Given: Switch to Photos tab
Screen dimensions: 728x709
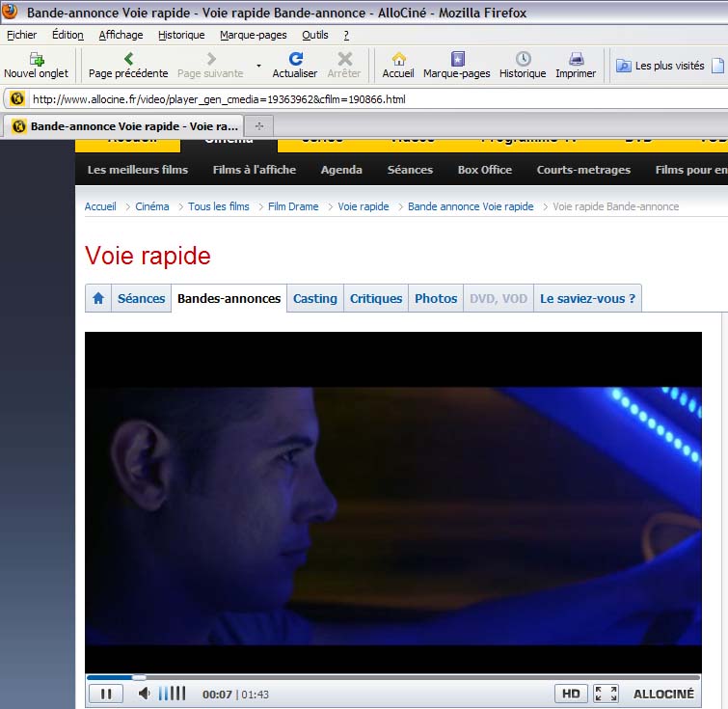Looking at the screenshot, I should tap(436, 298).
